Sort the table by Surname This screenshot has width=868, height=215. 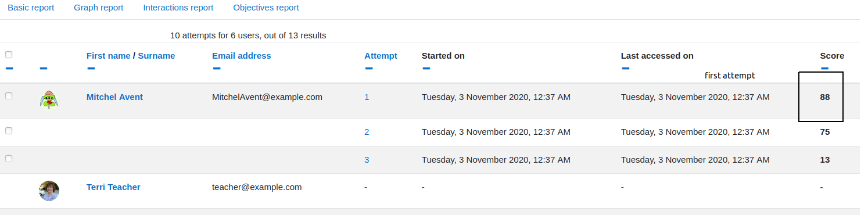click(x=156, y=56)
